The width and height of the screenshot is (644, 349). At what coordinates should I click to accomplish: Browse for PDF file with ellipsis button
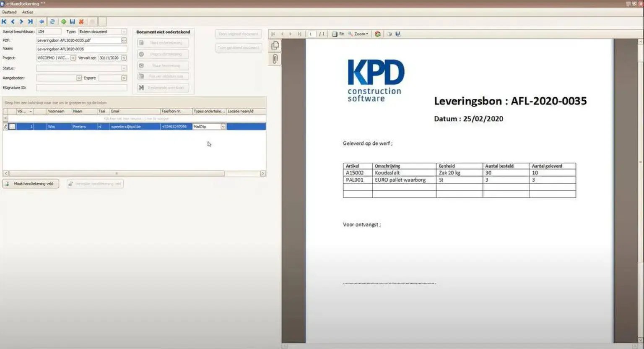124,40
